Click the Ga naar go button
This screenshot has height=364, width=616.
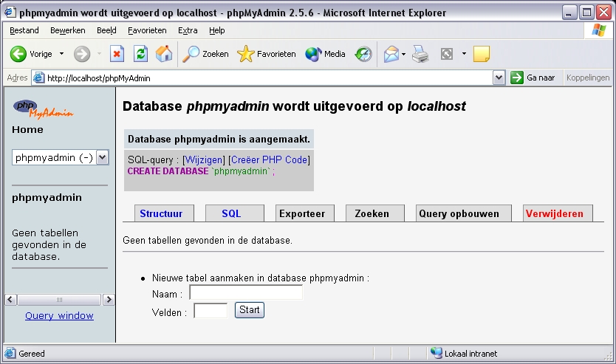(x=533, y=78)
